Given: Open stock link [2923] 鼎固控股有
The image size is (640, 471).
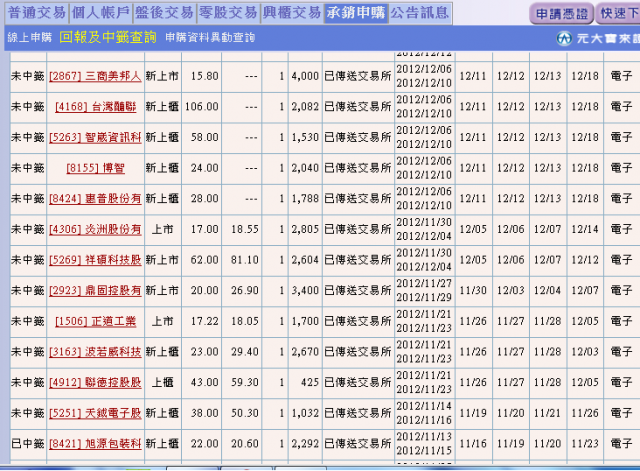Looking at the screenshot, I should pyautogui.click(x=95, y=291).
